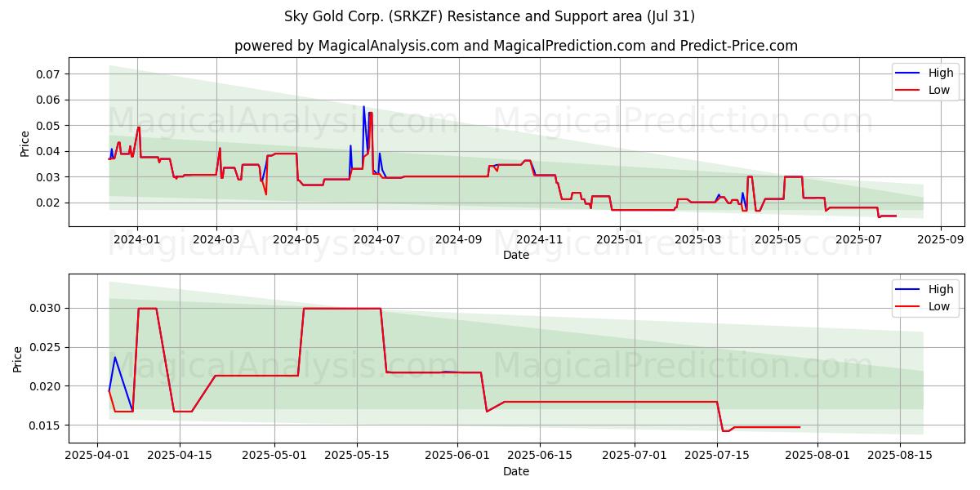
Task: Click the 2025-09 date tick label
Action: coord(939,239)
